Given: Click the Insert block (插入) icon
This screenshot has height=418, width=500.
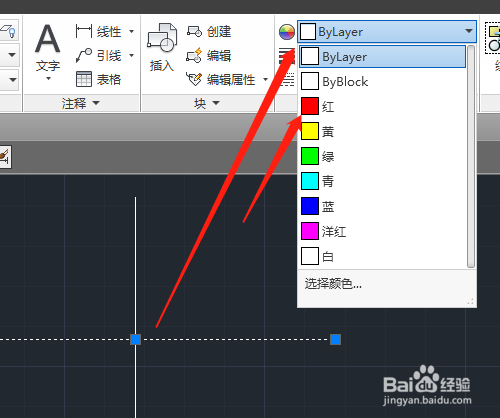Looking at the screenshot, I should [x=162, y=39].
